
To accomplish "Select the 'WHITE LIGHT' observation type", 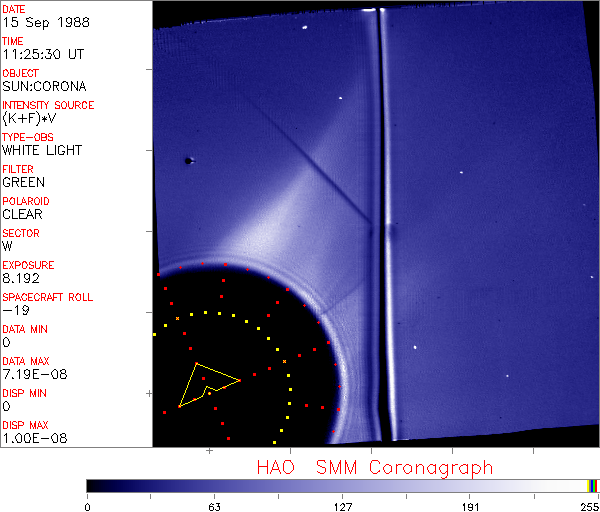I will coord(41,150).
